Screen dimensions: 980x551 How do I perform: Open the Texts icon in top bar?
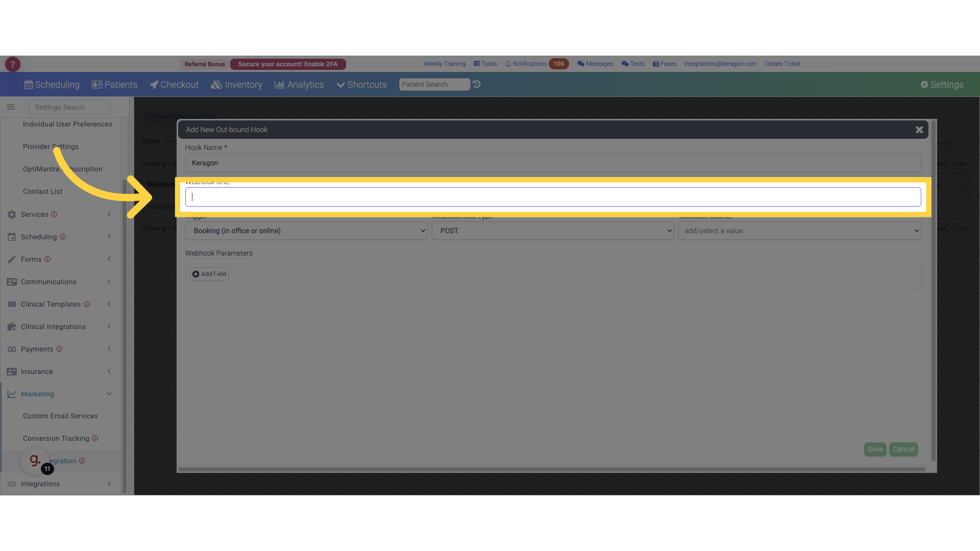pyautogui.click(x=625, y=64)
